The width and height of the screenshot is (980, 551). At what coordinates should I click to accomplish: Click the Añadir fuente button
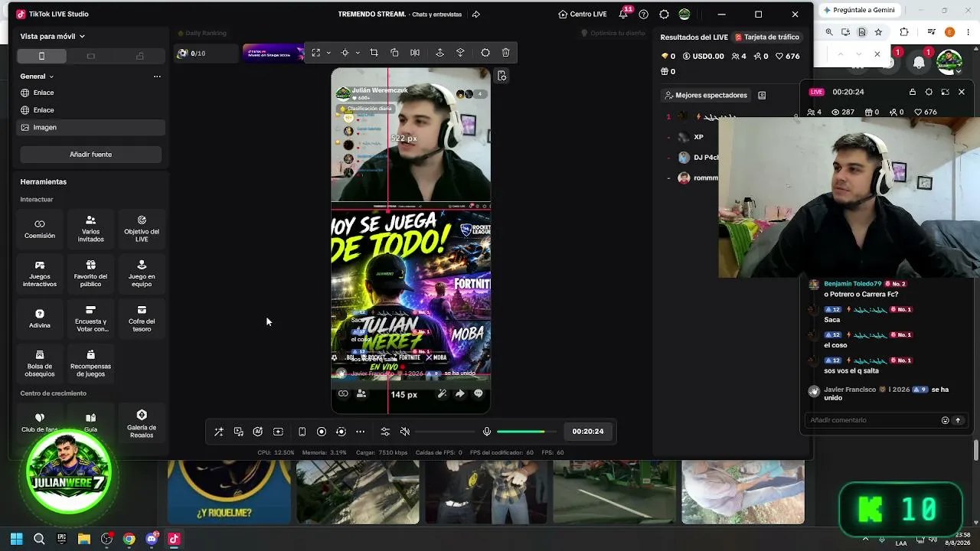(90, 155)
